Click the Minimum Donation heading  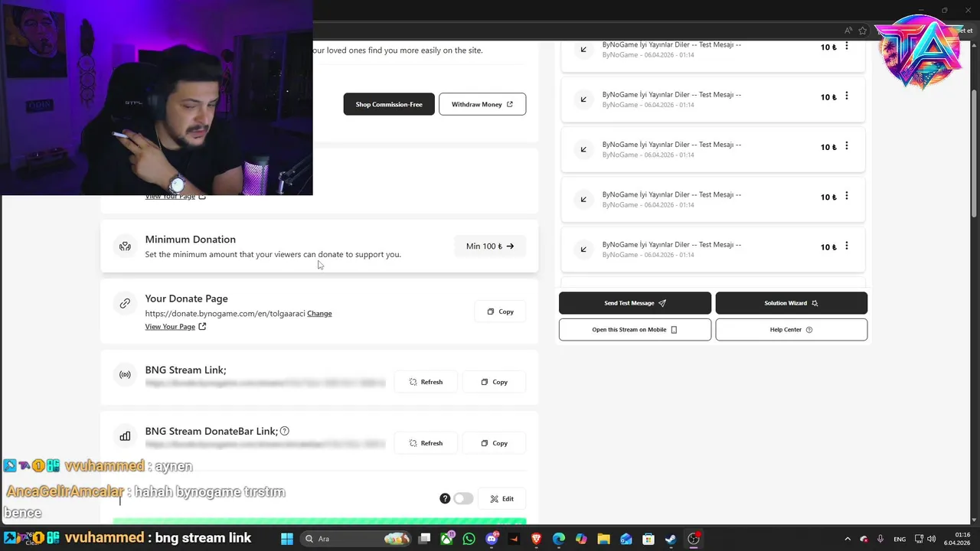tap(191, 240)
